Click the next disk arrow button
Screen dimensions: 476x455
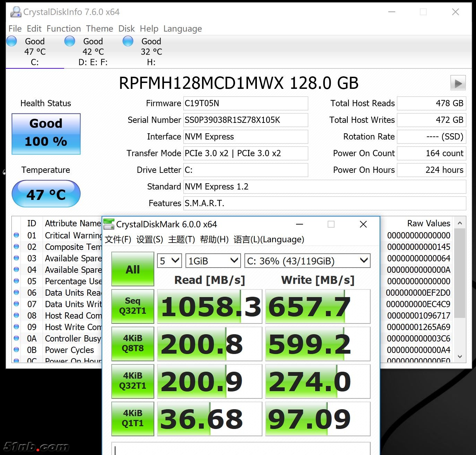coord(458,83)
